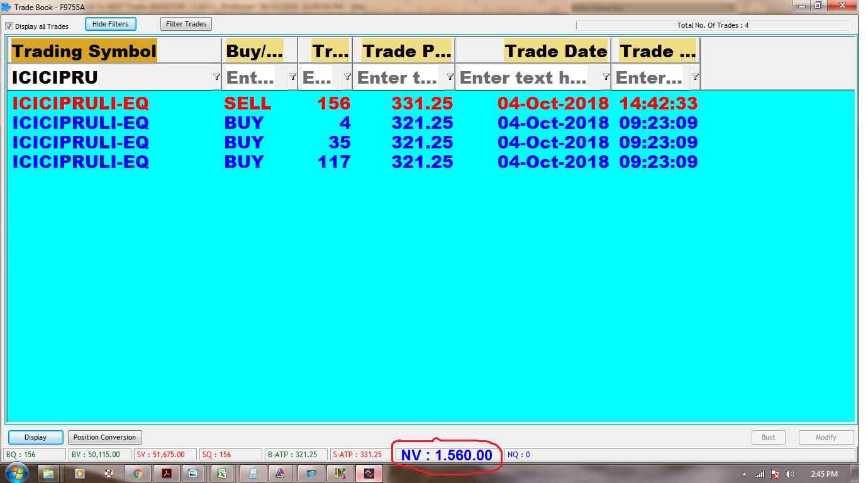Screen dimensions: 868x483
Task: Open the network signal tray icon
Action: pyautogui.click(x=760, y=474)
